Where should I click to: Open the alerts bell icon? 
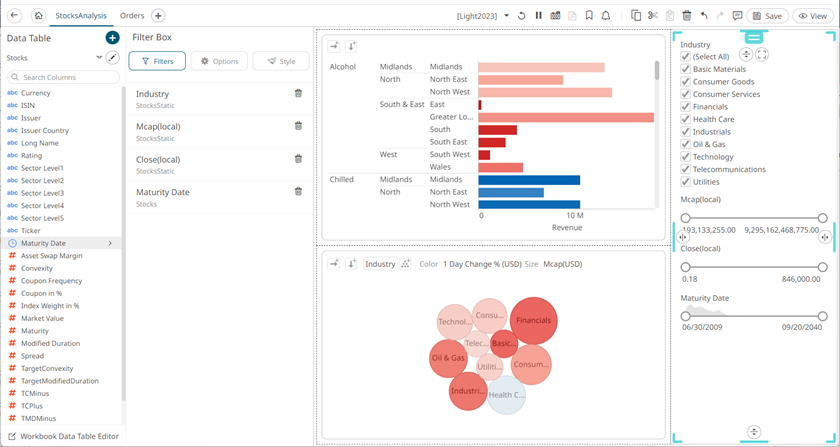tap(606, 16)
